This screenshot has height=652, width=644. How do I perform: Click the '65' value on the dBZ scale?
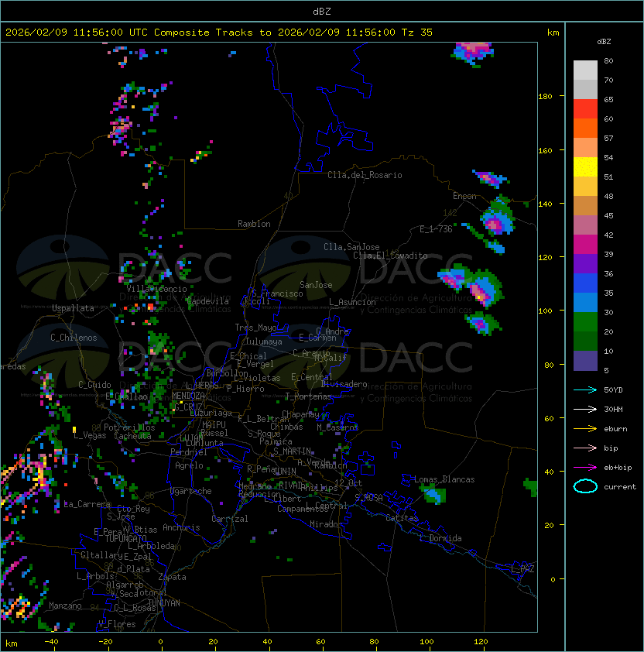click(608, 99)
